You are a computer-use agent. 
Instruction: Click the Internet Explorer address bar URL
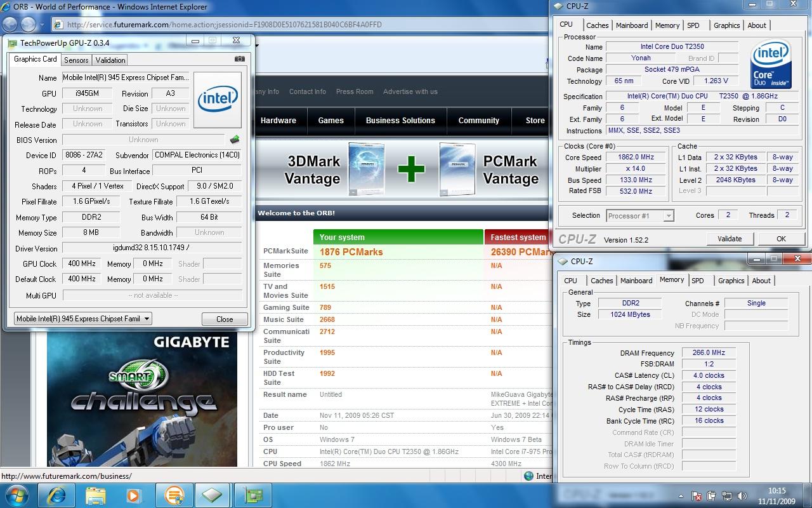tap(224, 25)
